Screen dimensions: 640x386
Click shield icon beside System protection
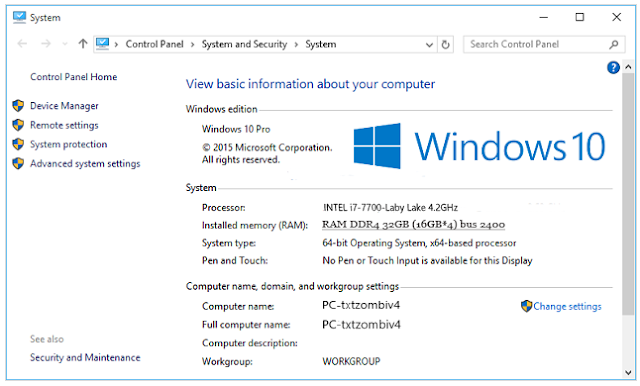pyautogui.click(x=18, y=144)
